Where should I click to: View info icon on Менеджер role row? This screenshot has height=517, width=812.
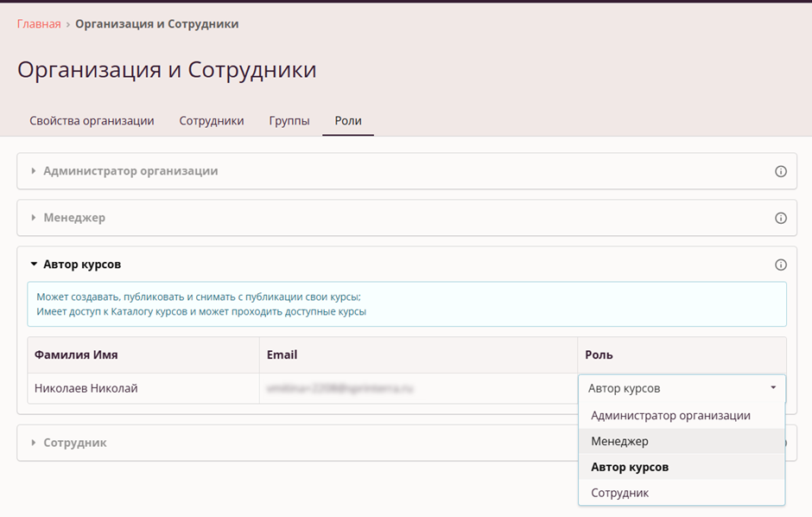781,218
